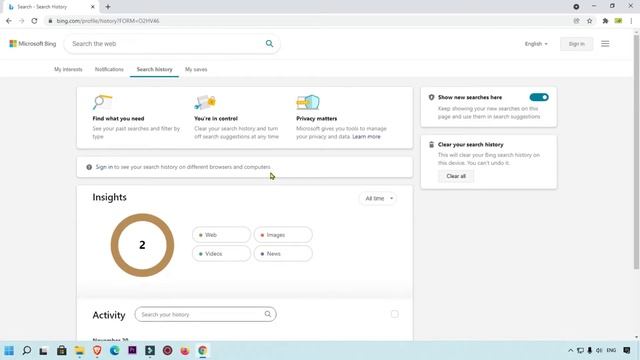Click share page icon in address bar

[x=576, y=21]
